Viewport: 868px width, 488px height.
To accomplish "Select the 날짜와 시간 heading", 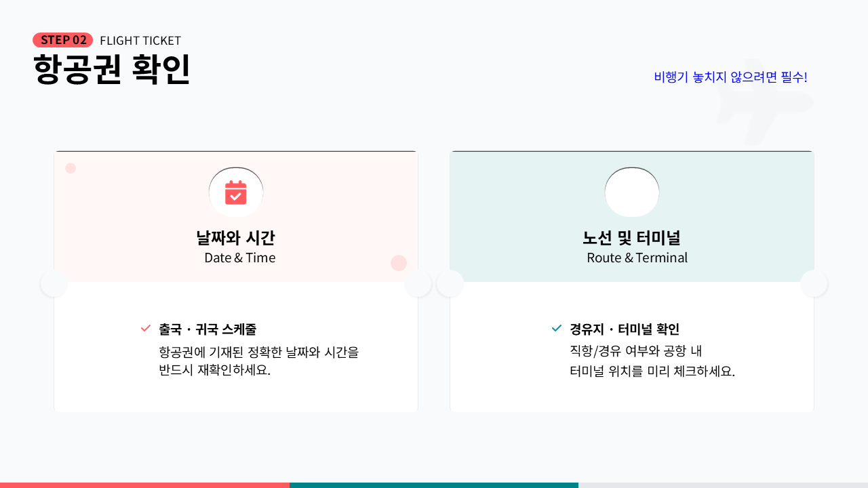I will pos(235,238).
